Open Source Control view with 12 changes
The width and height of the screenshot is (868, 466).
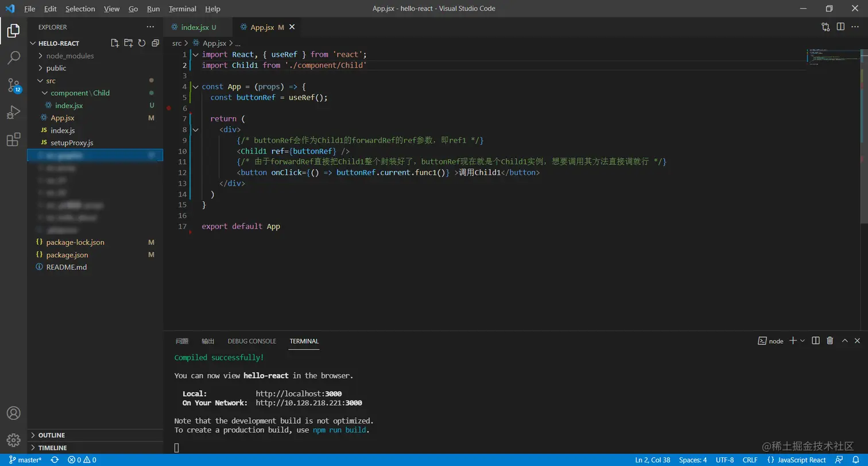(13, 85)
